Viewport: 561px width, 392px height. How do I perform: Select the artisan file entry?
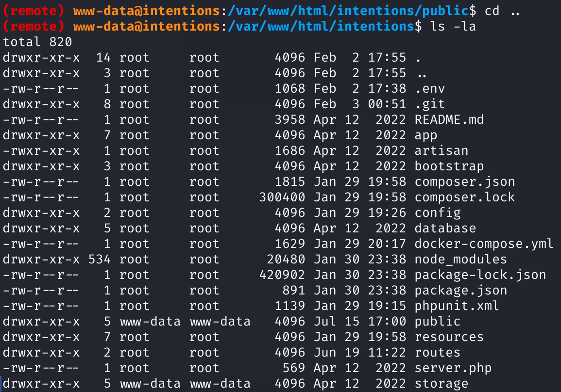442,150
